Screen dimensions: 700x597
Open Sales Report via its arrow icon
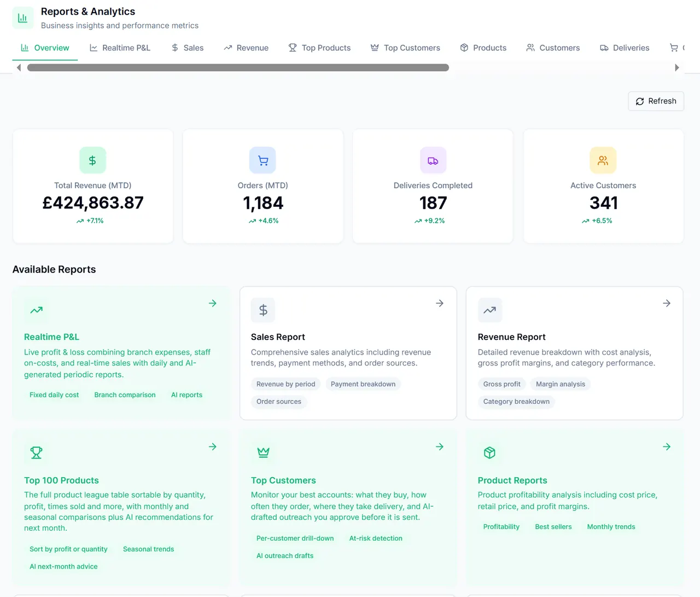[440, 303]
